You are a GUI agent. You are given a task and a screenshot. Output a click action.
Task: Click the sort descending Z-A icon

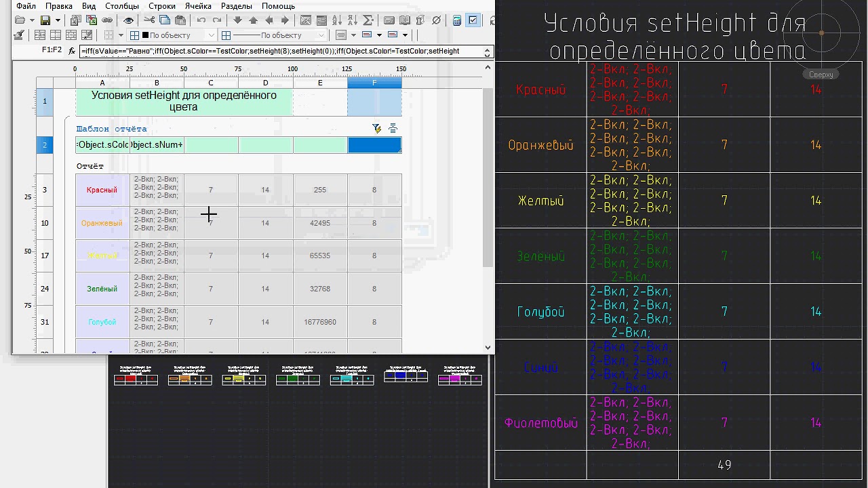tap(352, 20)
